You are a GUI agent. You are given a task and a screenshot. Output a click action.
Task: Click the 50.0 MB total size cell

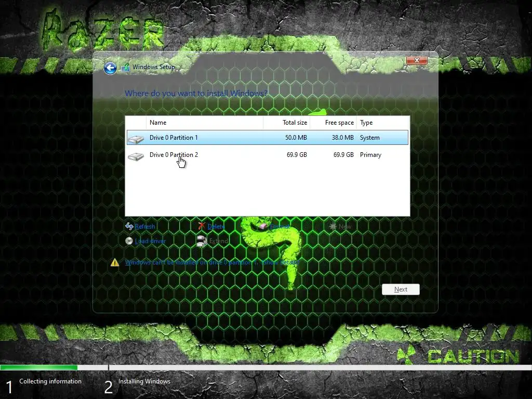(x=296, y=137)
